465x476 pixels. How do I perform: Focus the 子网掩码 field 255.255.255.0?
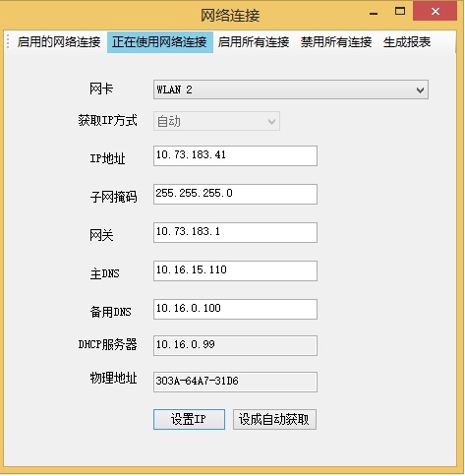[235, 195]
